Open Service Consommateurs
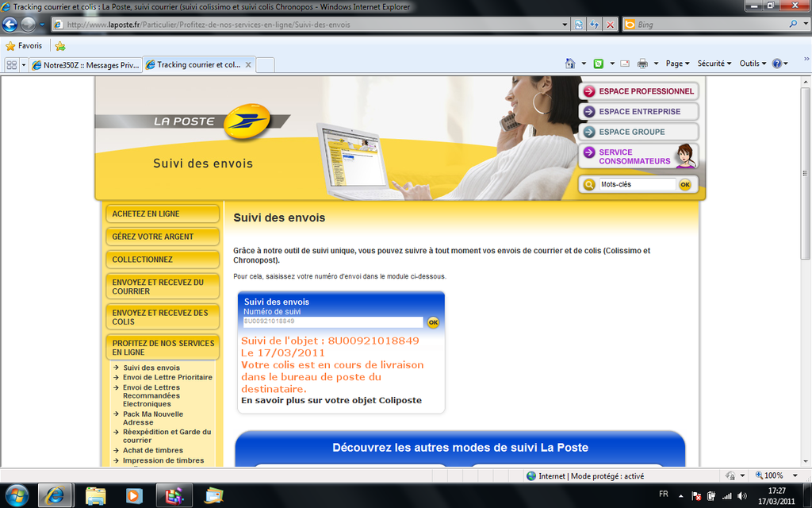The width and height of the screenshot is (812, 508). pyautogui.click(x=638, y=156)
